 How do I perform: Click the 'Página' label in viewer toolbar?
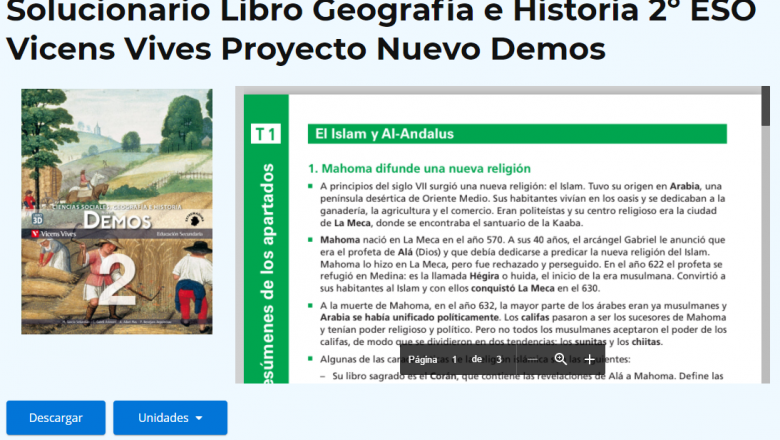[423, 359]
